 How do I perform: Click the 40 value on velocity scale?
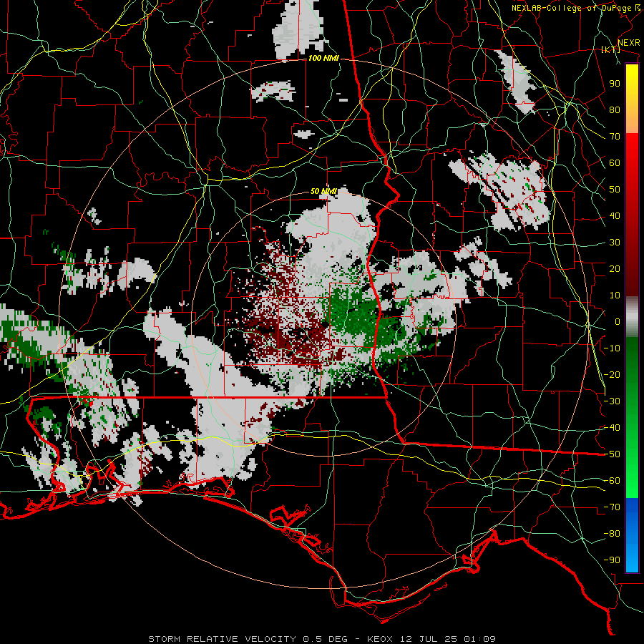[x=615, y=216]
